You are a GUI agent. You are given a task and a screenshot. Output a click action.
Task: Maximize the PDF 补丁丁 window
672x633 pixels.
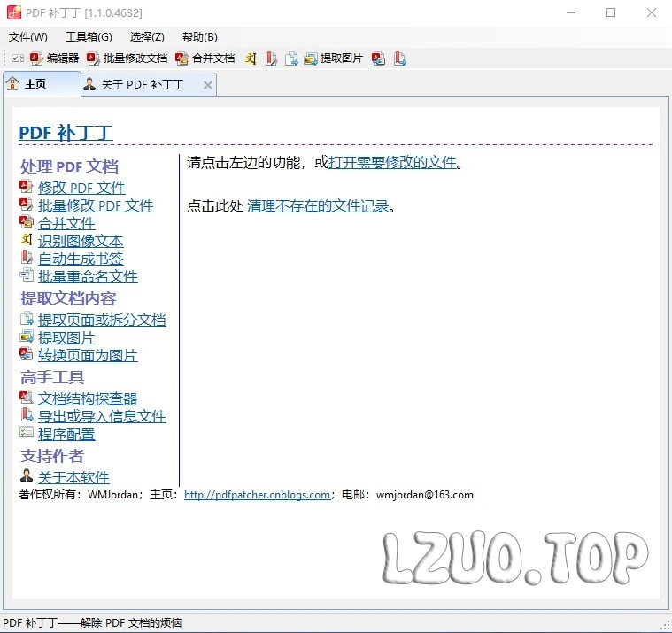611,12
